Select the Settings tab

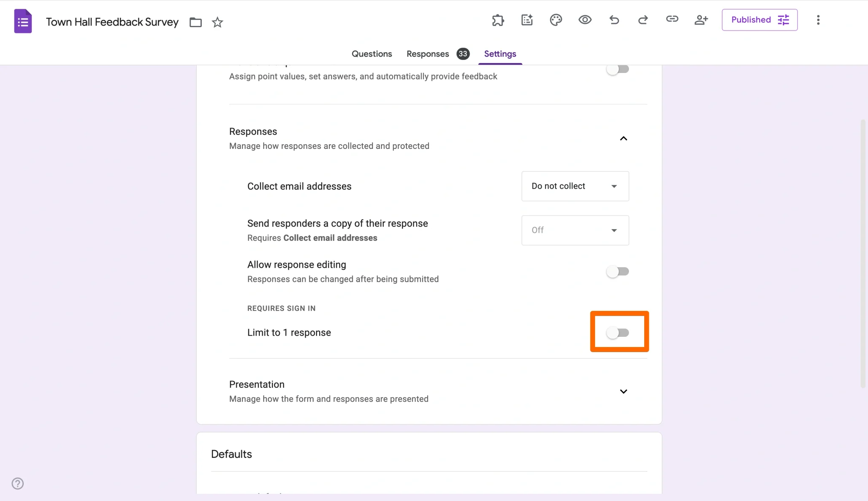(x=500, y=54)
